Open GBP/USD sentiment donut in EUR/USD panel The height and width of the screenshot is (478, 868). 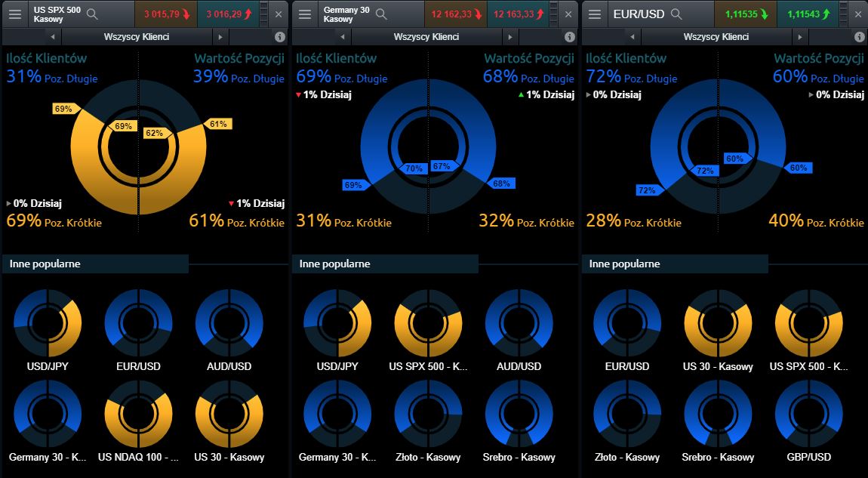point(808,414)
